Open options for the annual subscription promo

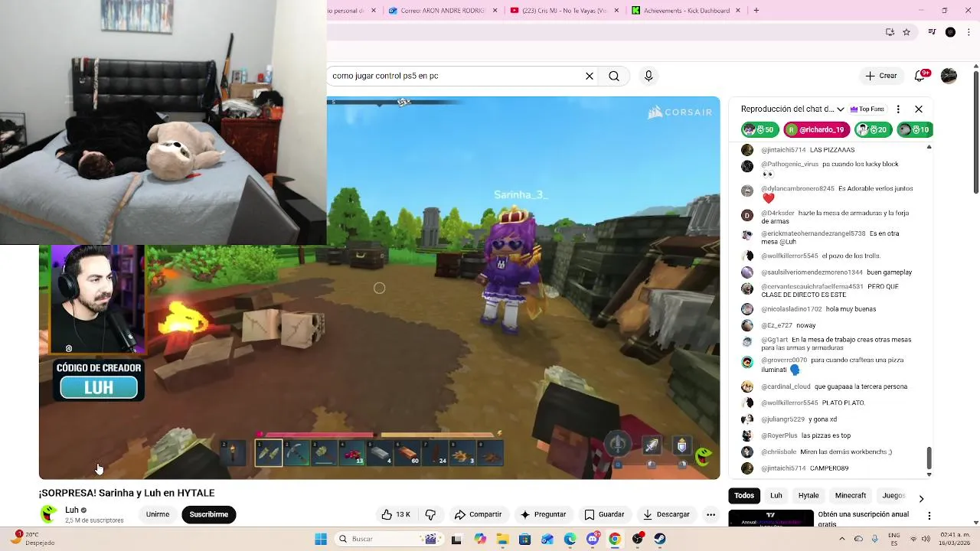[929, 517]
